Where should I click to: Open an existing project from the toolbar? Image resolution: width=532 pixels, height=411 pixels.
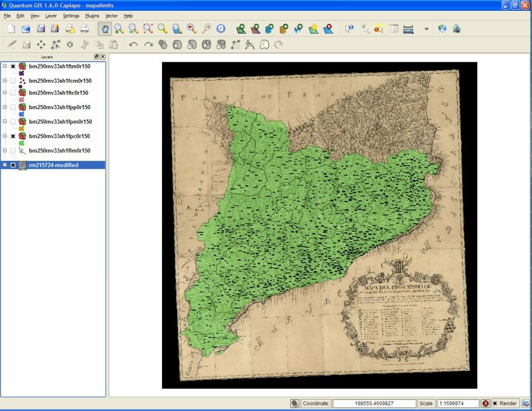(x=26, y=29)
